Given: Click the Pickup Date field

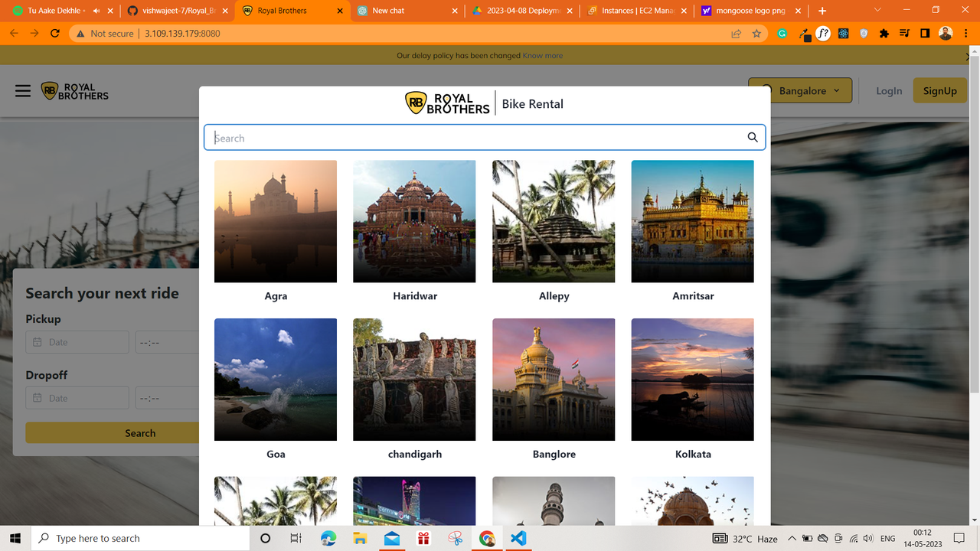Looking at the screenshot, I should (77, 342).
